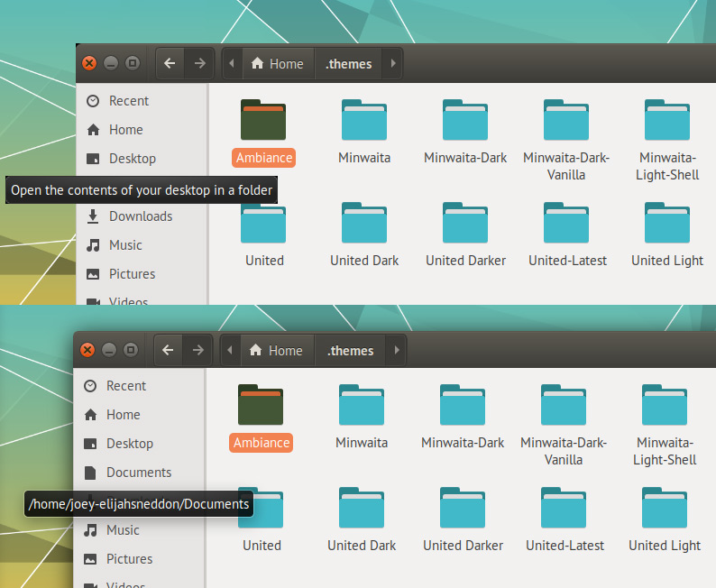Viewport: 716px width, 588px height.
Task: Select the .themes path segment in upper window
Action: [349, 64]
